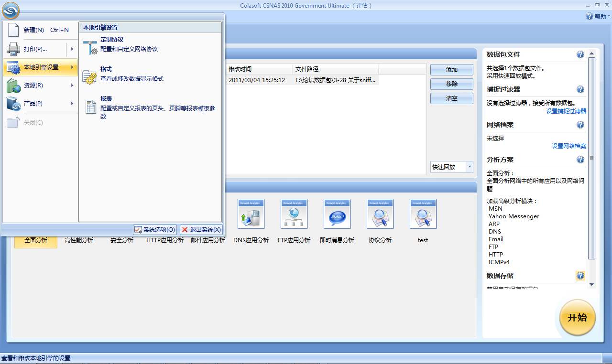Select the 即时消息分析 analysis profile icon
Viewport: 612px width, 364px height.
pos(337,214)
